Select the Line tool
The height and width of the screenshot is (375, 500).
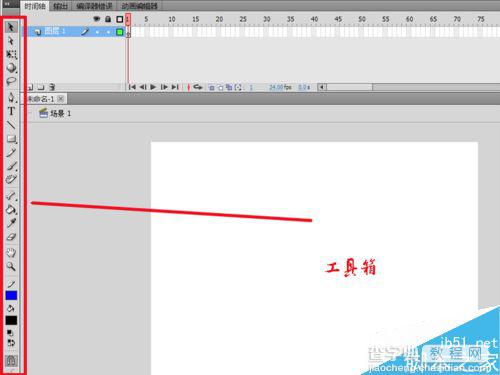click(x=11, y=125)
